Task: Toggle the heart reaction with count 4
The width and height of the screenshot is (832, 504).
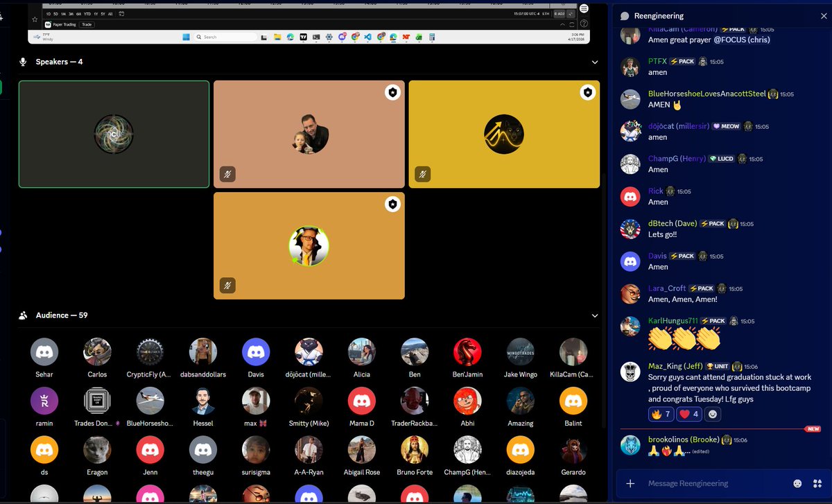Action: pos(690,415)
